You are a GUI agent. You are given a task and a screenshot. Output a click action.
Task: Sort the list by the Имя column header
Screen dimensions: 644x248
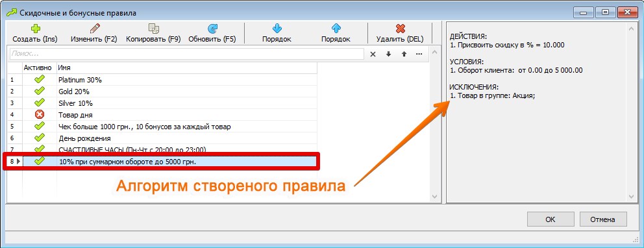(187, 68)
